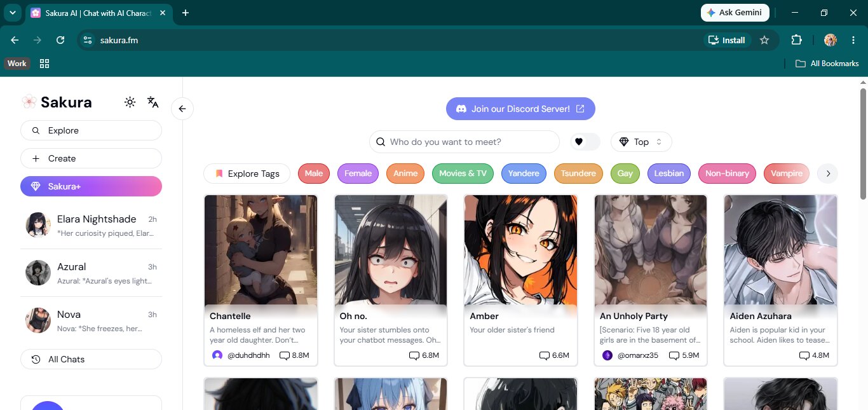Screen dimensions: 868x410
Task: Click the chat bubble icon on Amber card
Action: (x=545, y=355)
